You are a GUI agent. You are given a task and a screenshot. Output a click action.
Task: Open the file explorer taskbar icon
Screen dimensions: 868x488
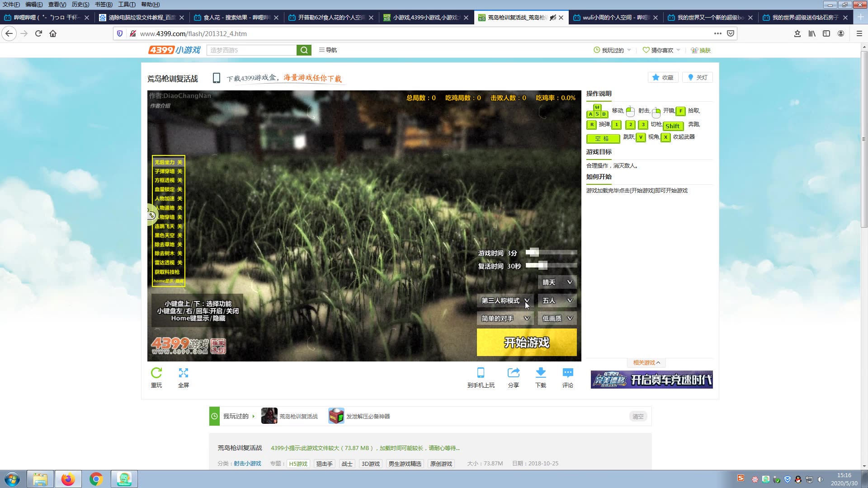coord(40,479)
